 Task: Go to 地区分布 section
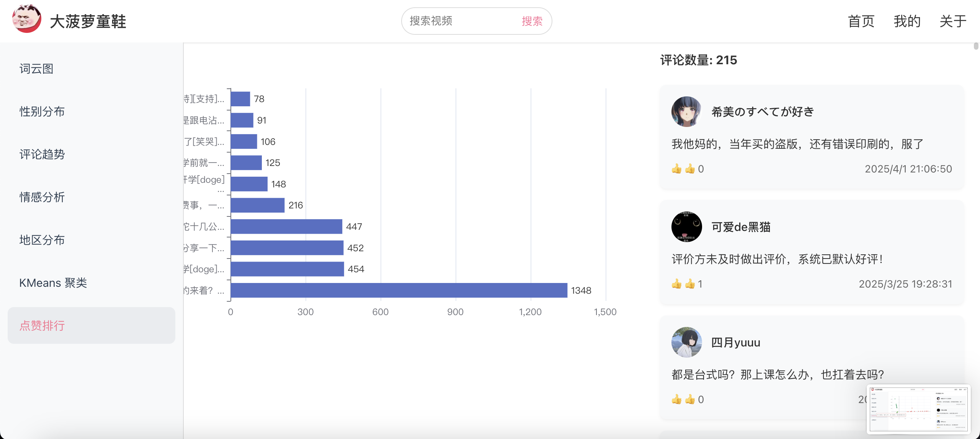[x=42, y=240]
